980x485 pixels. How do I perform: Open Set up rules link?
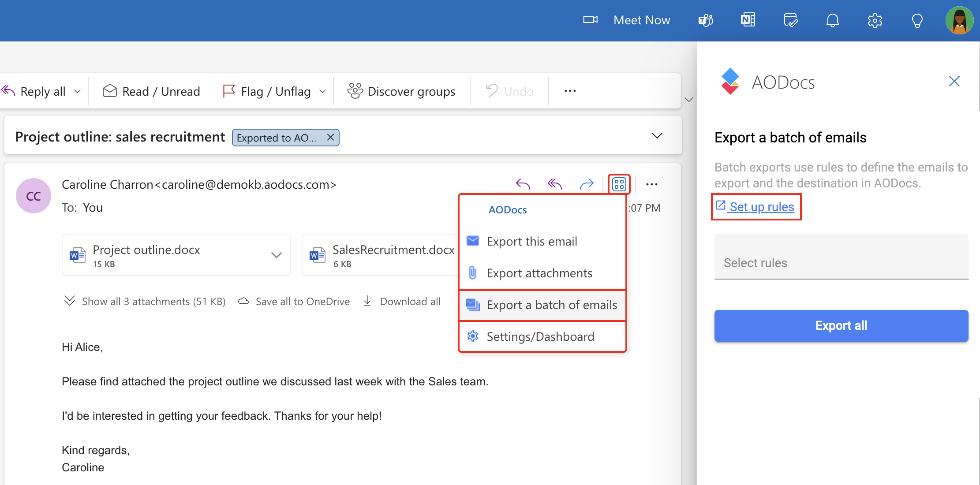756,207
